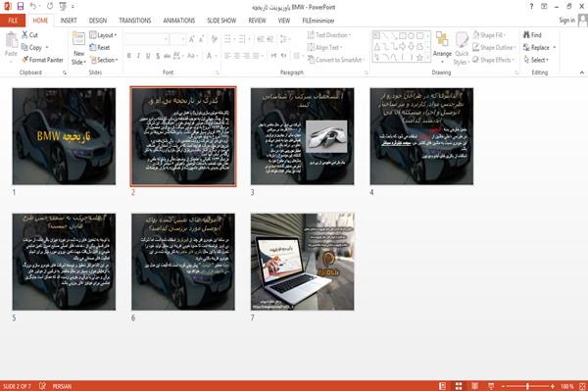The width and height of the screenshot is (588, 391).
Task: Open the Select dropdown in Editing group
Action: coord(537,60)
